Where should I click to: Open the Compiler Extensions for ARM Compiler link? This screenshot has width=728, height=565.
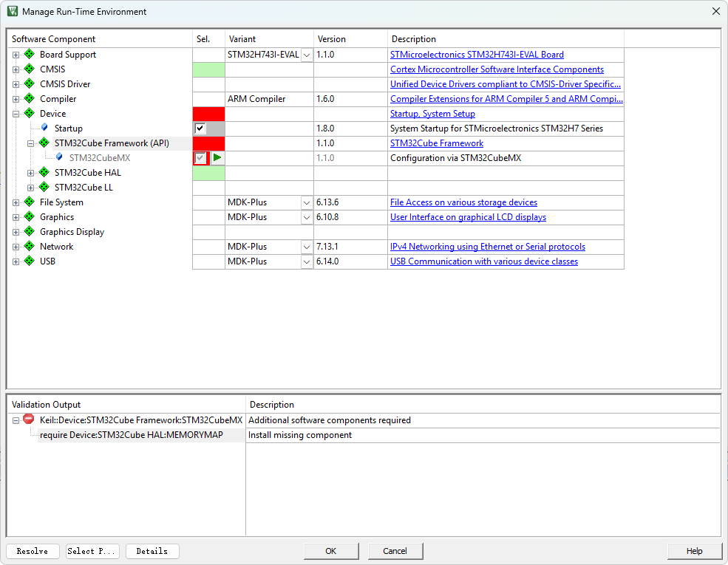[506, 99]
